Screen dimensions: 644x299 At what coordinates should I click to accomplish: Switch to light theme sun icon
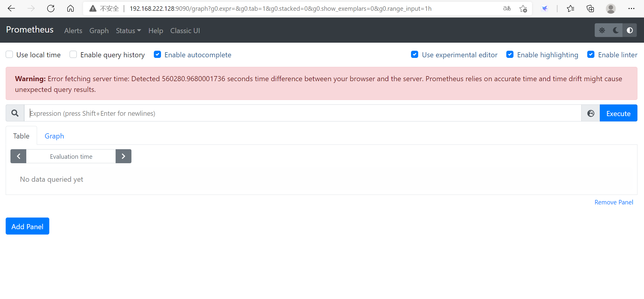tap(602, 30)
